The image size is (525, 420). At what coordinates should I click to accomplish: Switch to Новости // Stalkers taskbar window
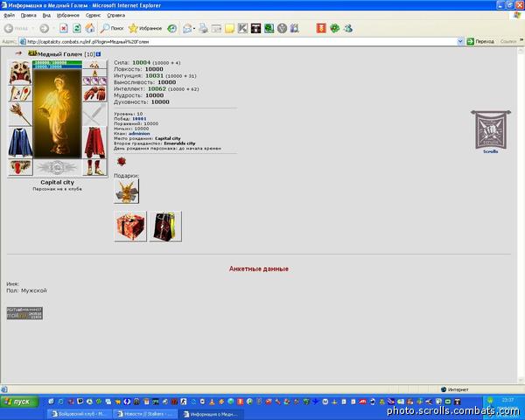coord(144,414)
